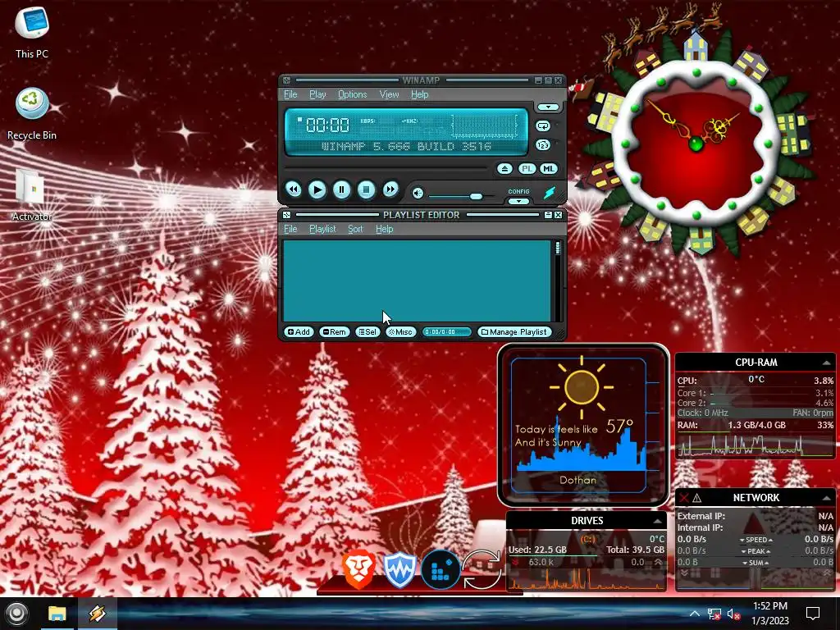Screen dimensions: 840x630
Task: Open the Sort menu in Playlist Editor
Action: click(355, 229)
